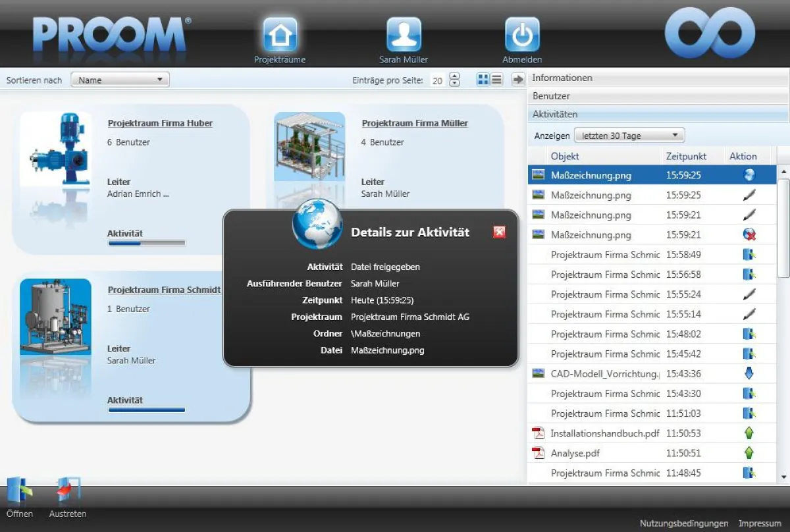This screenshot has height=532, width=790.
Task: Click the Nutzungsbedingungen footer link
Action: pyautogui.click(x=684, y=523)
